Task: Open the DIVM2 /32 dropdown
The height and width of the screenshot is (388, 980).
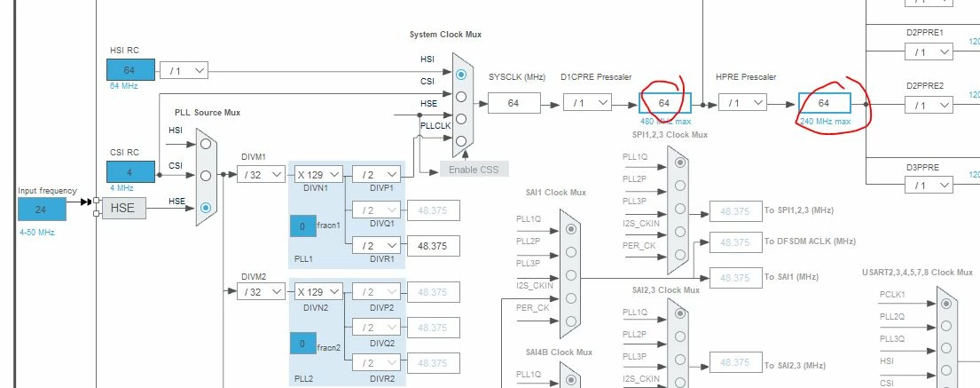Action: (x=261, y=291)
